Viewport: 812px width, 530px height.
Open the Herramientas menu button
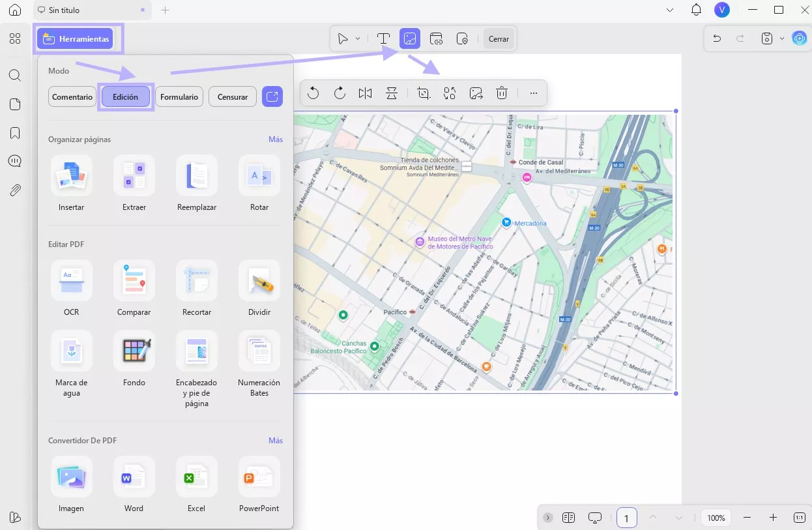coord(75,39)
